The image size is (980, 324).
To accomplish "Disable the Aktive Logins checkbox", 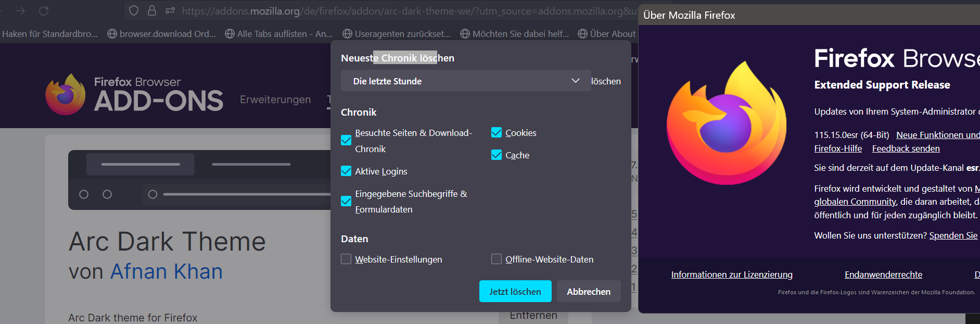I will tap(346, 171).
